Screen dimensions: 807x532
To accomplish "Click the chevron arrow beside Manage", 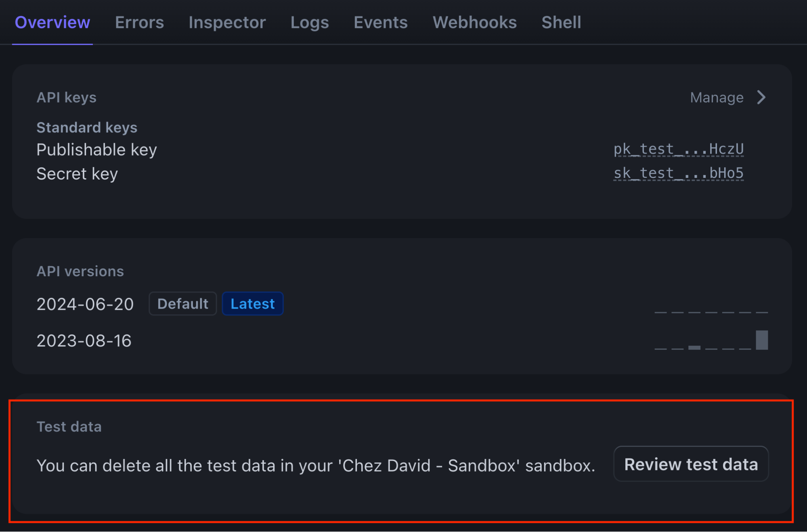I will click(761, 98).
